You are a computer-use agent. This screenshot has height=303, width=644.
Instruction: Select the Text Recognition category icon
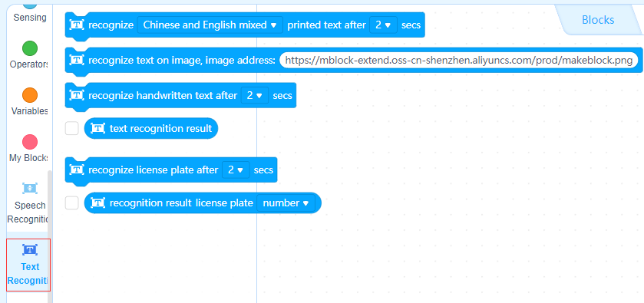coord(30,249)
